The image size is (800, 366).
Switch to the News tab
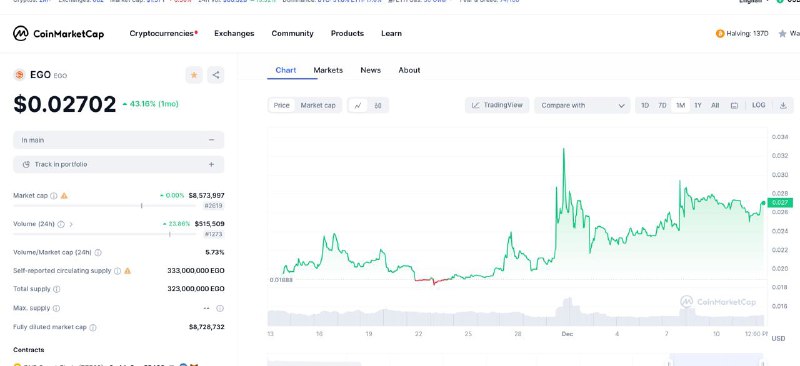370,70
